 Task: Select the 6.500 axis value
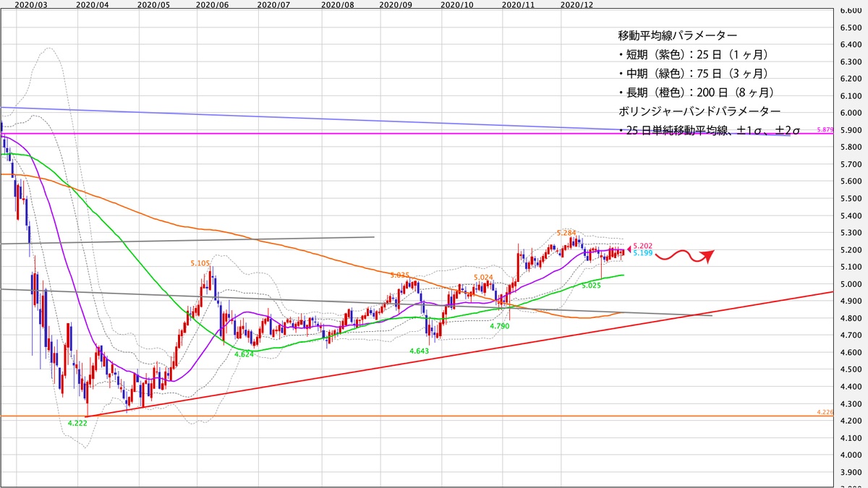click(849, 27)
